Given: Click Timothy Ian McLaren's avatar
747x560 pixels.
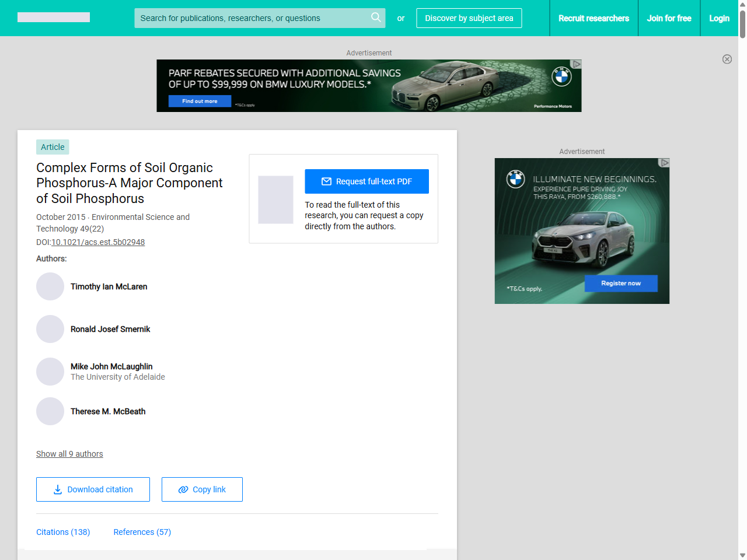Looking at the screenshot, I should click(x=50, y=286).
